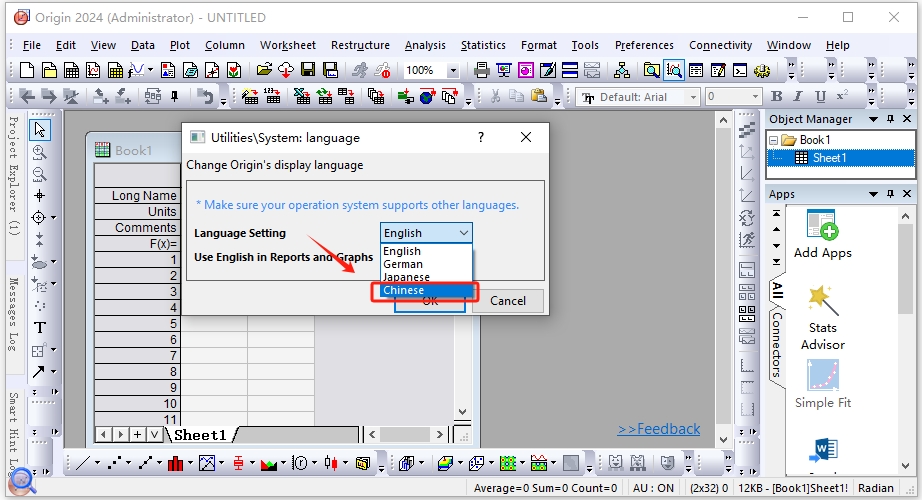Open the Analysis menu

point(425,45)
